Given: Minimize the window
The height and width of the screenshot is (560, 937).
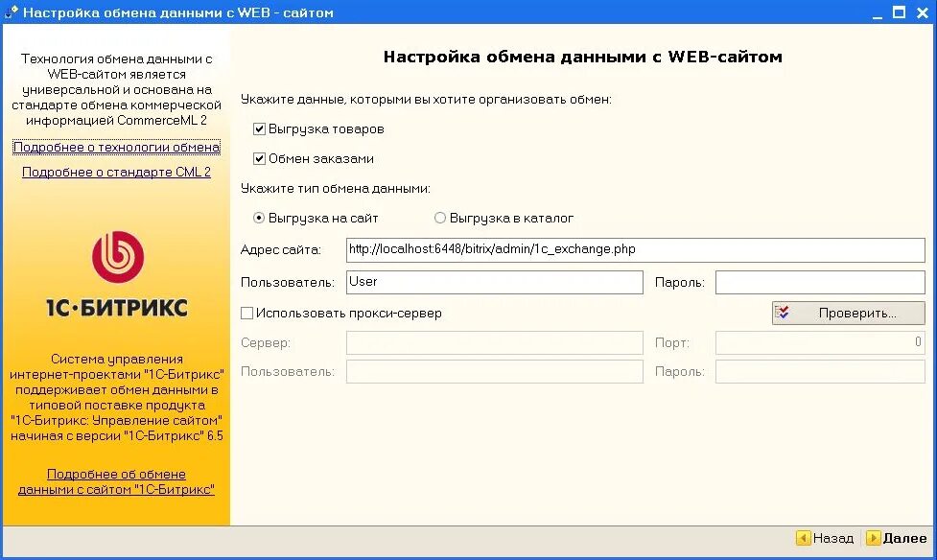Looking at the screenshot, I should 877,12.
